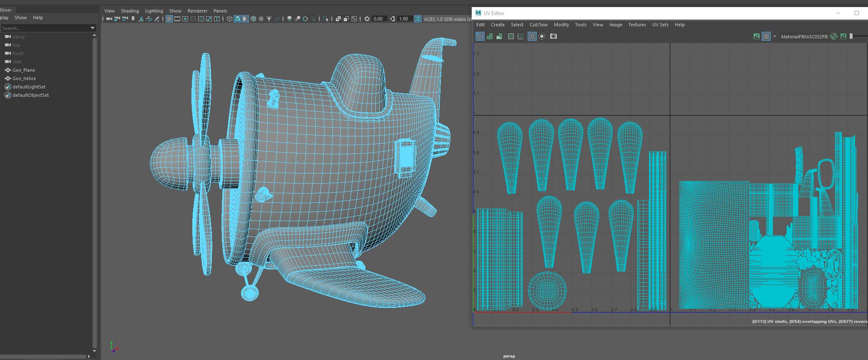Click the UV snapshot camera icon
The height and width of the screenshot is (360, 868).
point(554,36)
